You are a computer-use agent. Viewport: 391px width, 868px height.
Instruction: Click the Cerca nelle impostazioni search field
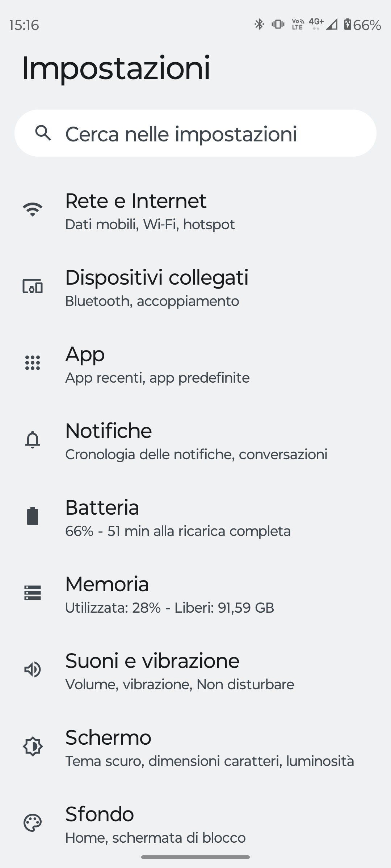[x=195, y=133]
